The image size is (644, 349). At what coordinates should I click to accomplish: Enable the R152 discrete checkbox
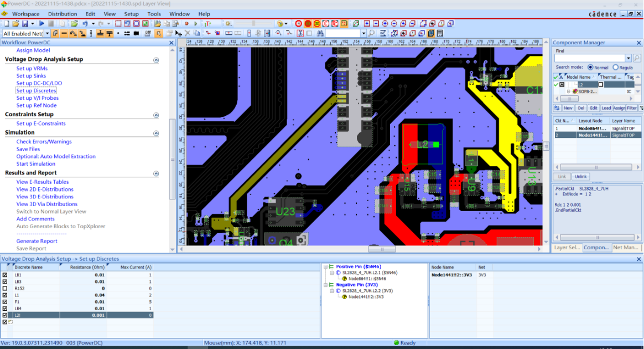(5, 288)
